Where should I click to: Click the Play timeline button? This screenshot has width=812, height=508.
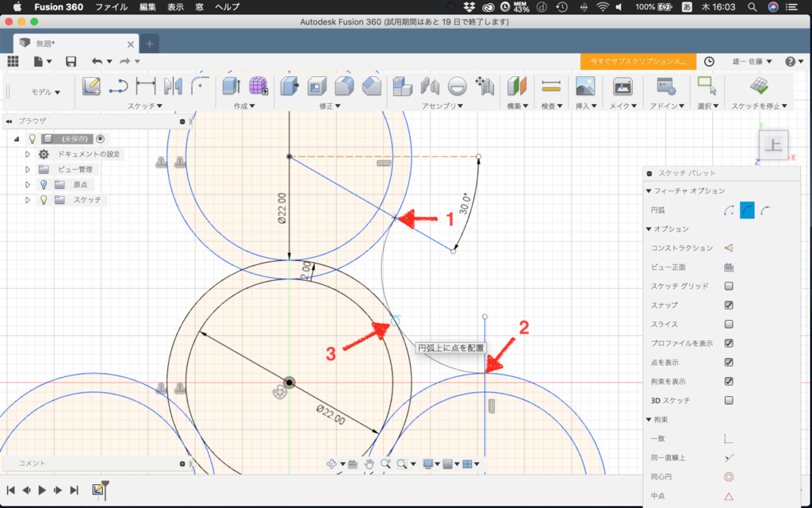pyautogui.click(x=43, y=490)
